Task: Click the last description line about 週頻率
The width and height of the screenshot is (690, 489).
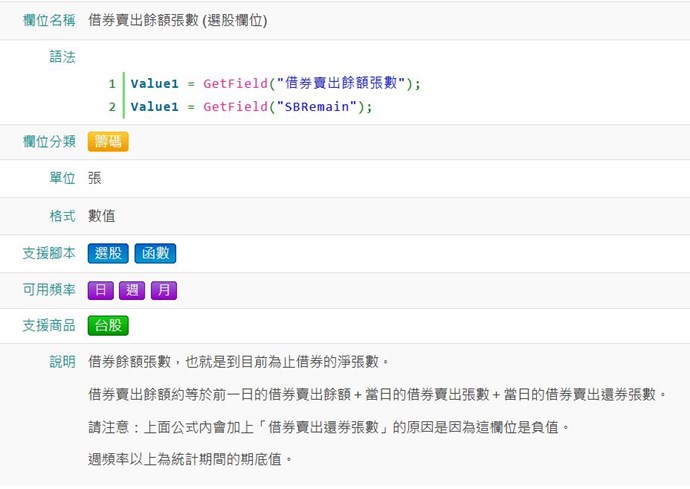Action: [x=190, y=459]
